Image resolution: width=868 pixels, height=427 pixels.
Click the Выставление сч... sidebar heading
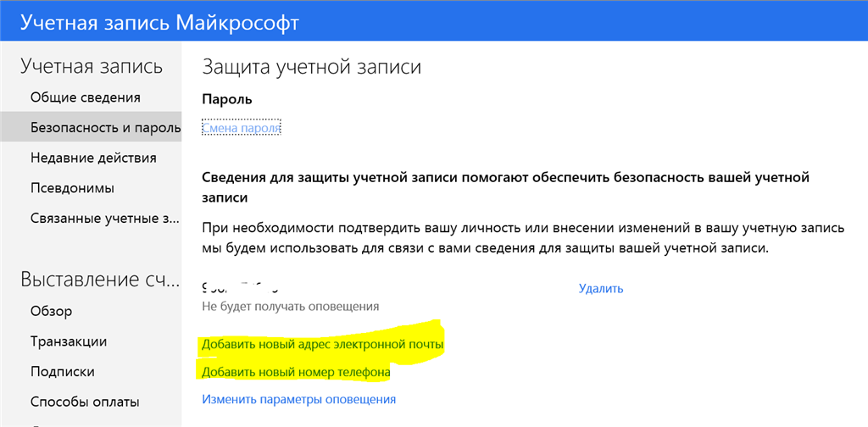pyautogui.click(x=100, y=280)
